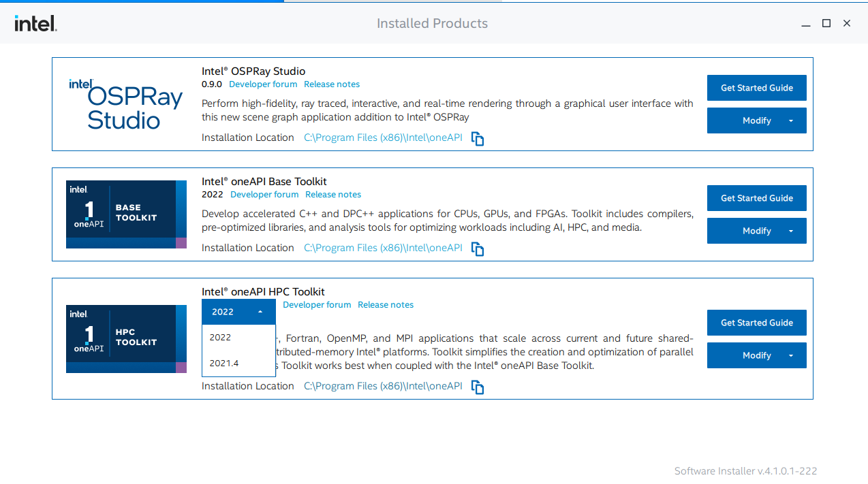Open the HPC Toolkit installation location link
The height and width of the screenshot is (484, 868).
382,385
